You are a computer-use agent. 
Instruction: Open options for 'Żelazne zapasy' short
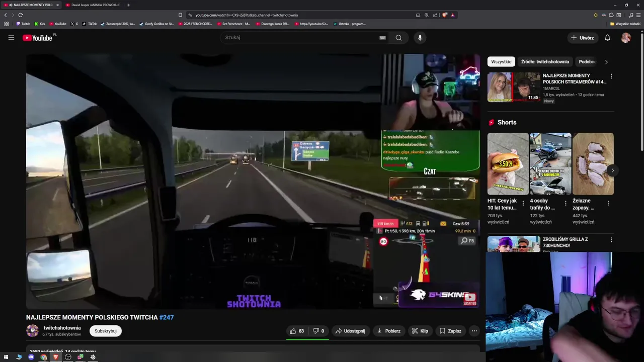point(608,204)
